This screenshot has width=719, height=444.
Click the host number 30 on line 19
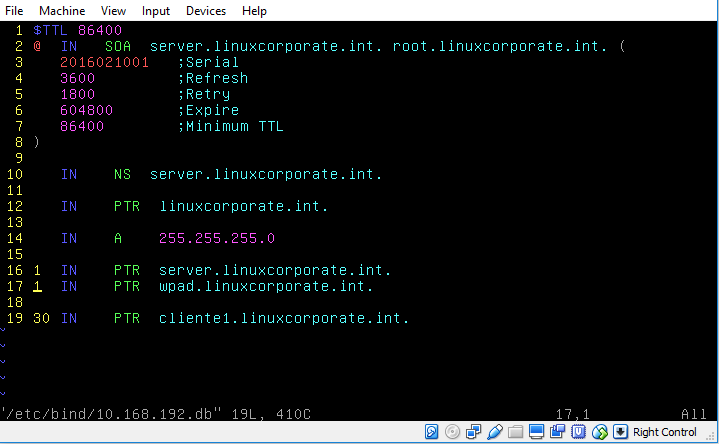click(x=41, y=318)
